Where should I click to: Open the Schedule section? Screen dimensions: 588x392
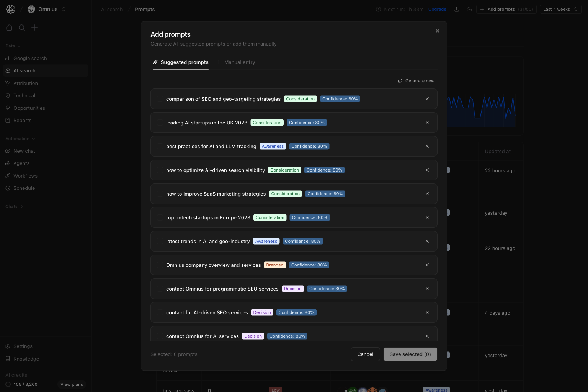click(24, 188)
